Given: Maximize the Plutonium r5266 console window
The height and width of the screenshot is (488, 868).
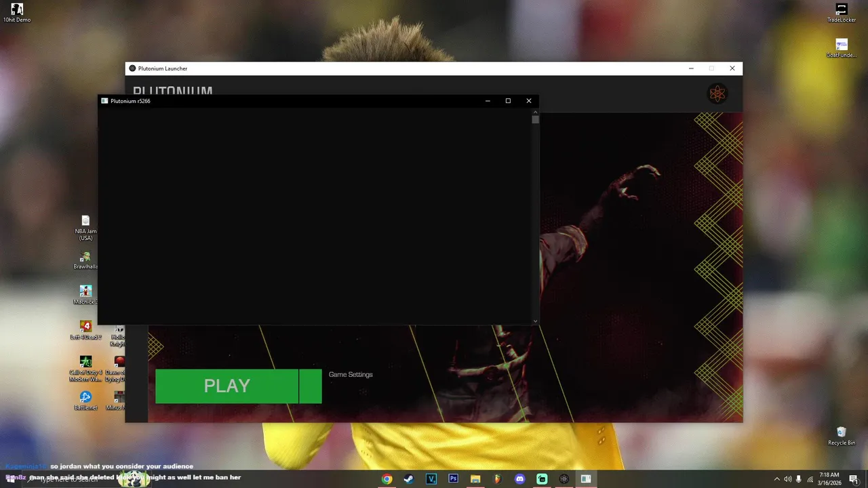Looking at the screenshot, I should [x=508, y=101].
